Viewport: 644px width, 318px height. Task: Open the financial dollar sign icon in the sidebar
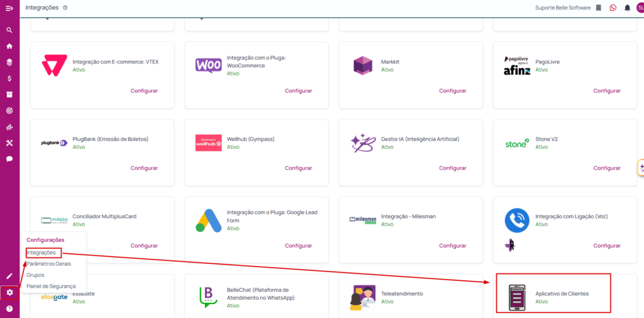click(x=9, y=79)
